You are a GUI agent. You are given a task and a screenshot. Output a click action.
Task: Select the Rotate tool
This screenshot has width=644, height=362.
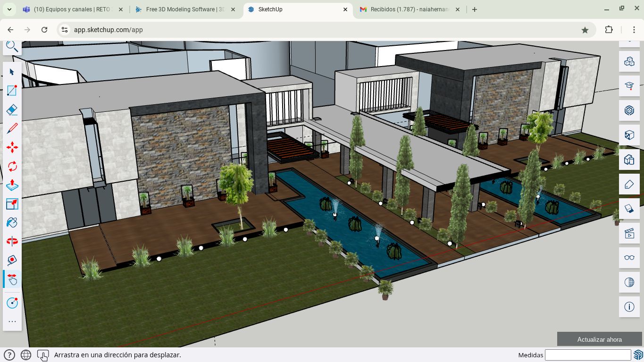point(12,166)
